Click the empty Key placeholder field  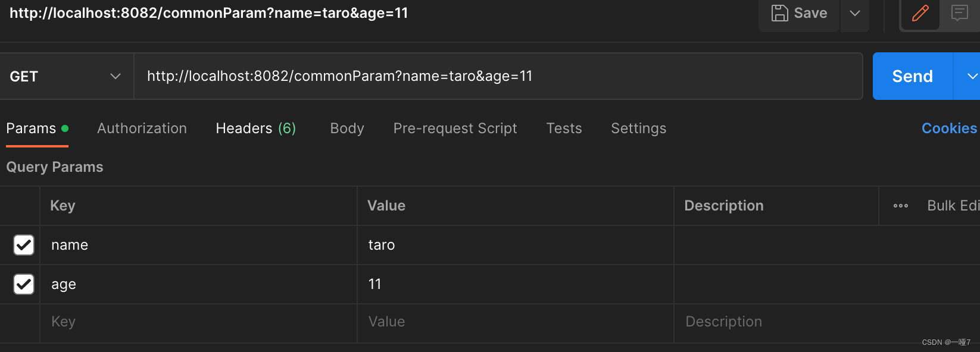pyautogui.click(x=198, y=322)
